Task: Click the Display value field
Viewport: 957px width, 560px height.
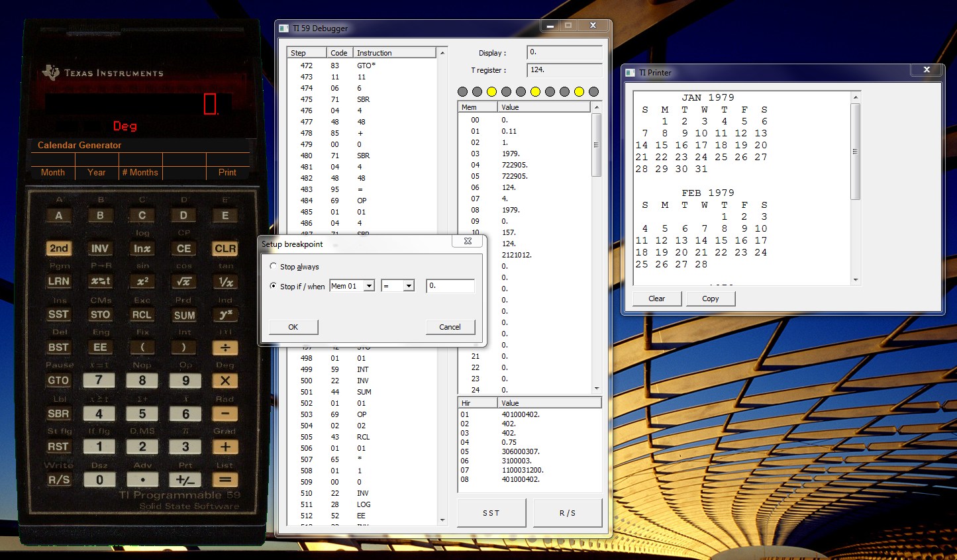Action: point(565,52)
